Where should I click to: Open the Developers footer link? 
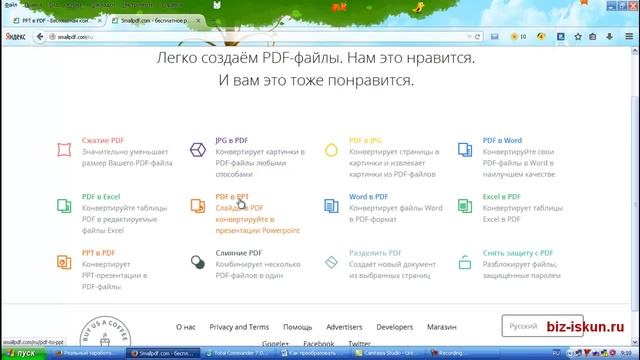click(x=395, y=327)
